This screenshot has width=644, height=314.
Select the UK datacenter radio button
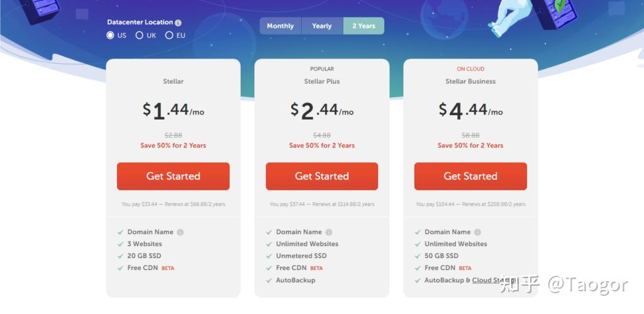140,35
